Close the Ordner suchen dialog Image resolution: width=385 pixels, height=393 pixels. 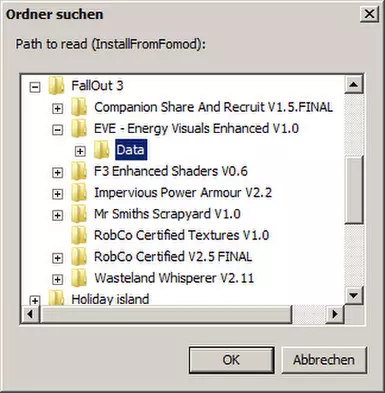pyautogui.click(x=369, y=14)
